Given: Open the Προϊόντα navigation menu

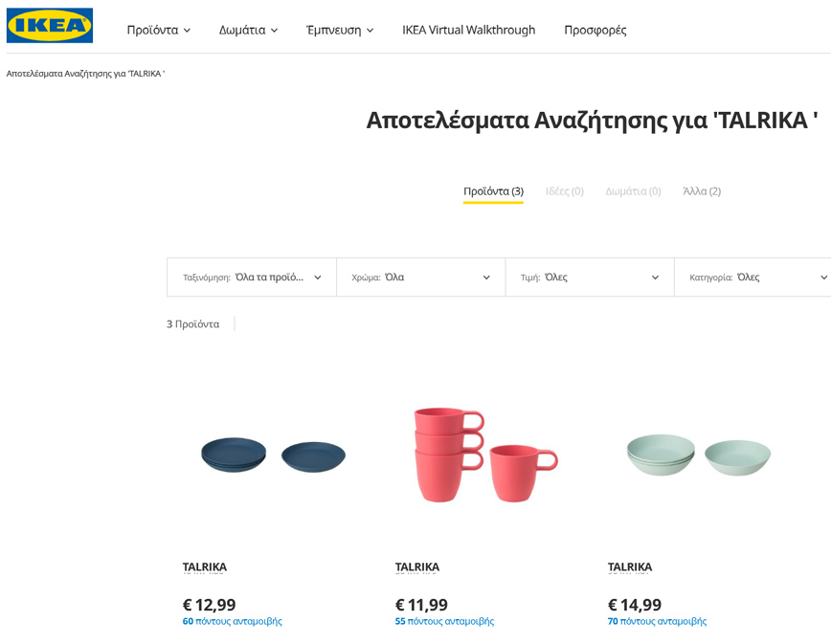Looking at the screenshot, I should click(x=158, y=30).
